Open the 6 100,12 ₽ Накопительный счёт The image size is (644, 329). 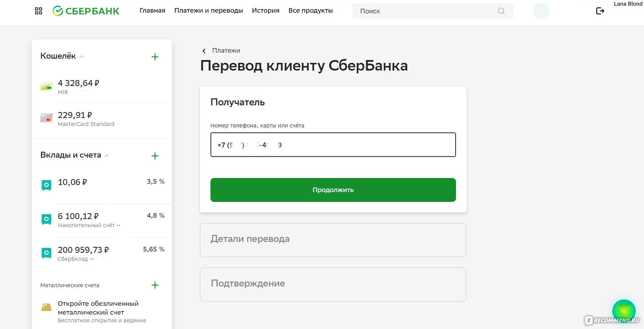coord(102,220)
